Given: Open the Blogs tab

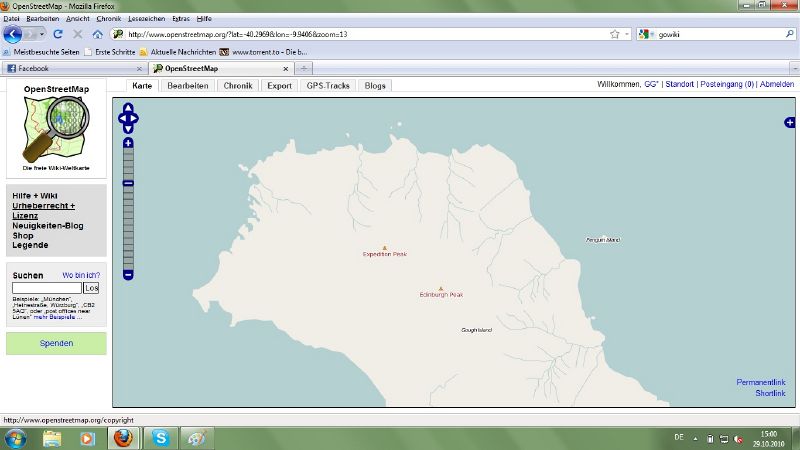Looking at the screenshot, I should (375, 86).
